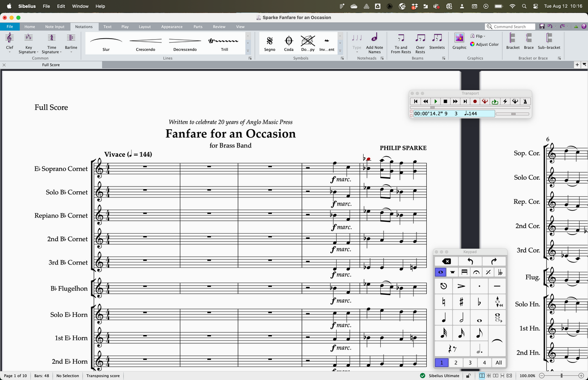
Task: Collapse the ribbon with the green triangle
Action: coord(576,27)
